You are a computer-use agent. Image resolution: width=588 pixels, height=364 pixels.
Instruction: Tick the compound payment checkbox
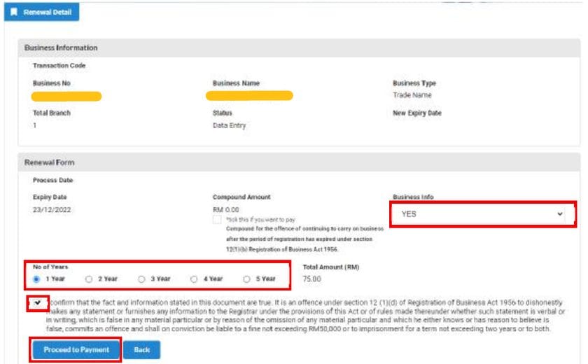pos(217,220)
